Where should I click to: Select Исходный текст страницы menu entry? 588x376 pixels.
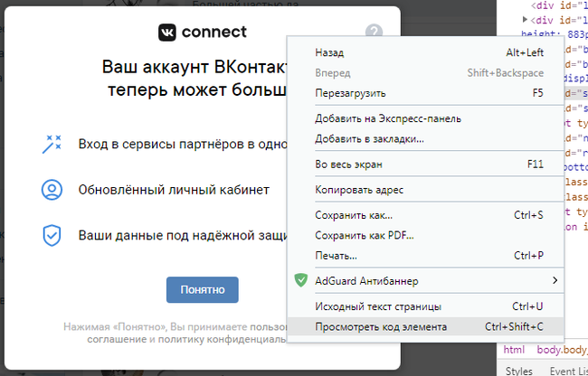[377, 306]
